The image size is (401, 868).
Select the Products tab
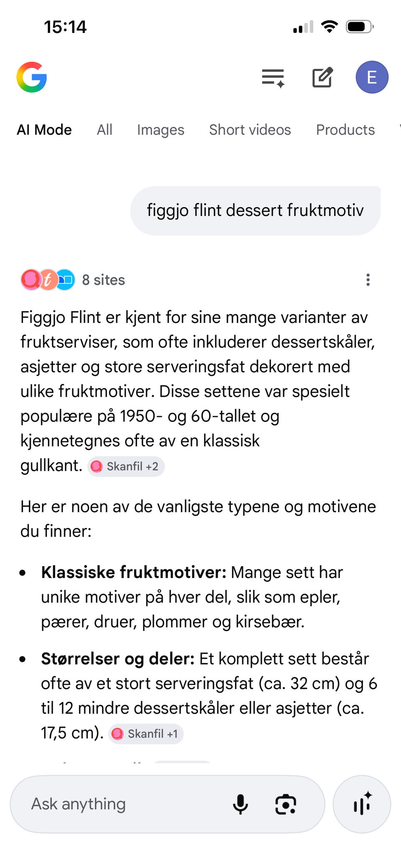(345, 130)
